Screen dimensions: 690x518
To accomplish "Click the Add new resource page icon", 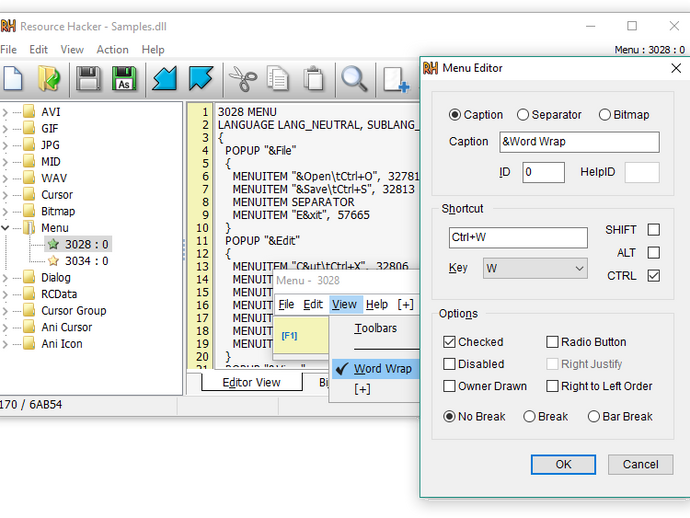I will tap(395, 80).
